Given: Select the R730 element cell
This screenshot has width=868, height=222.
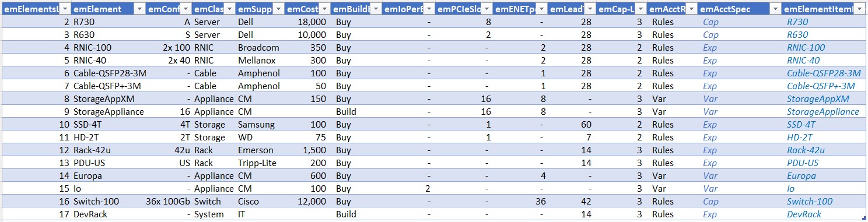Looking at the screenshot, I should [x=108, y=22].
